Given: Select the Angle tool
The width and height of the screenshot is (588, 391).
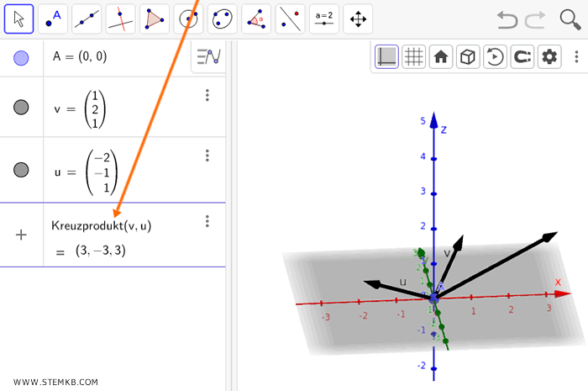Looking at the screenshot, I should (256, 18).
